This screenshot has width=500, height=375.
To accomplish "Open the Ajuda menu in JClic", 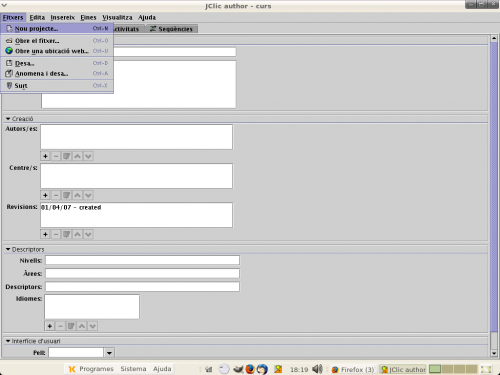I will tap(147, 17).
